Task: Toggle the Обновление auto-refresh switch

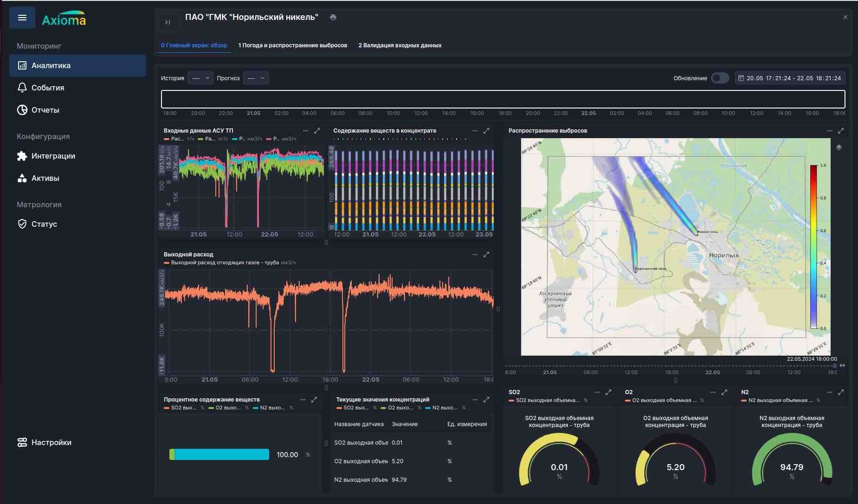Action: click(x=720, y=78)
